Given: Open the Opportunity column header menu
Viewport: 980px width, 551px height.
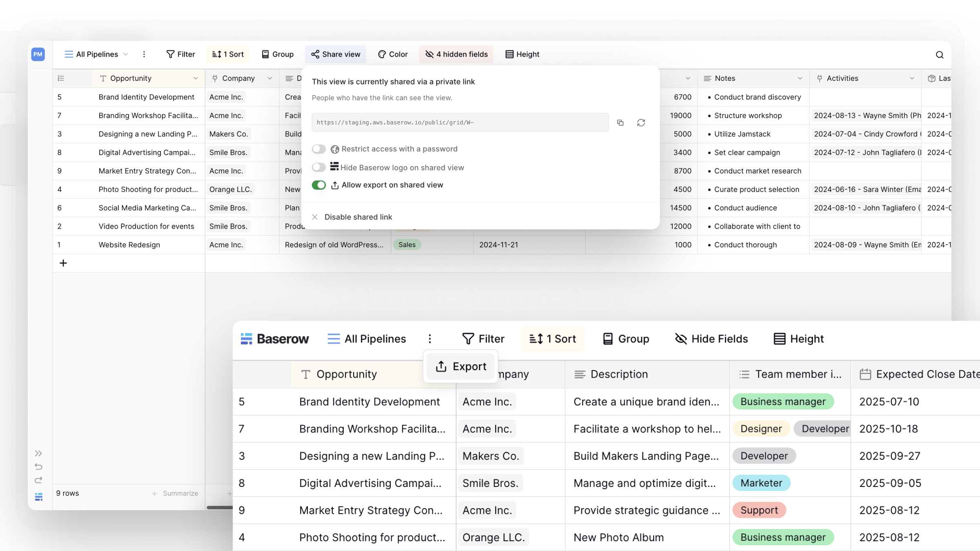Looking at the screenshot, I should pyautogui.click(x=196, y=78).
